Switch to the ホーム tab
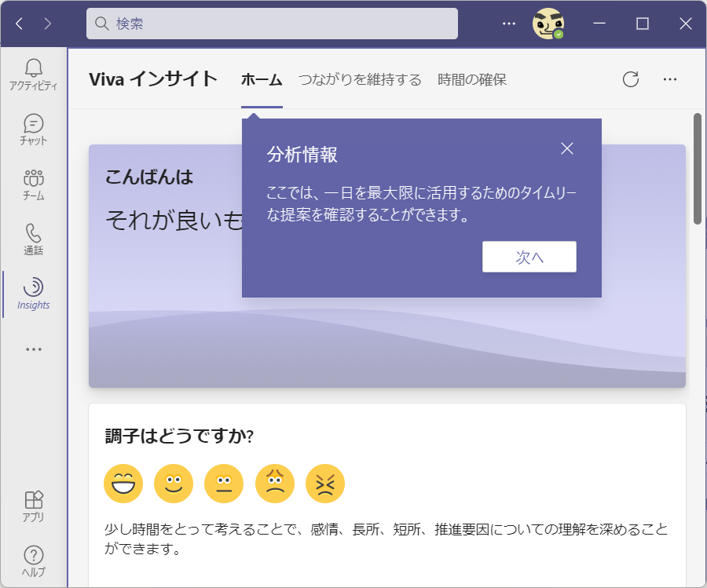Screen dimensions: 707x588 point(262,80)
